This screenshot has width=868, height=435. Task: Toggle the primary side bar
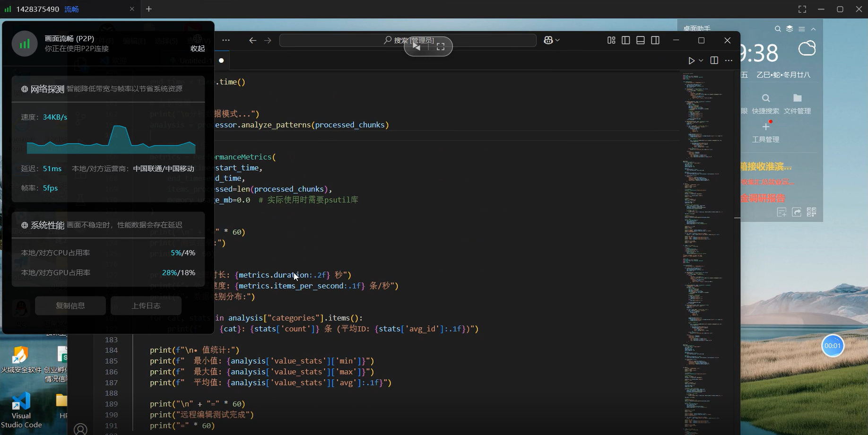pos(626,40)
